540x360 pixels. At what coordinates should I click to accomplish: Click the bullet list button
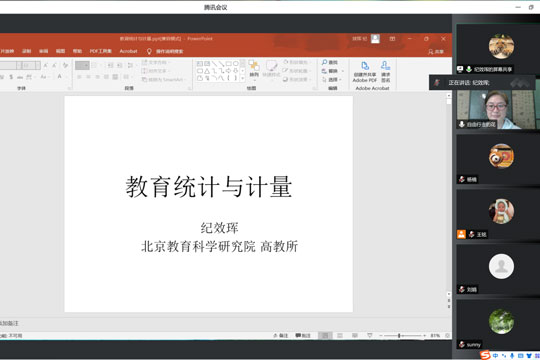pyautogui.click(x=82, y=65)
